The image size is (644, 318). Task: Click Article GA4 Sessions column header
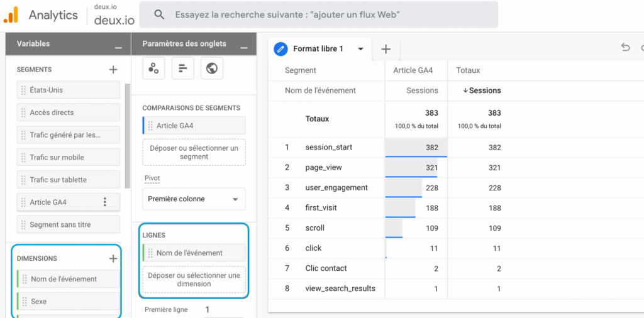pyautogui.click(x=422, y=90)
